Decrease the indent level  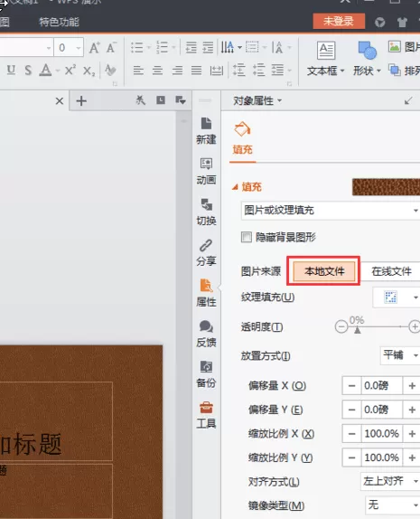191,48
